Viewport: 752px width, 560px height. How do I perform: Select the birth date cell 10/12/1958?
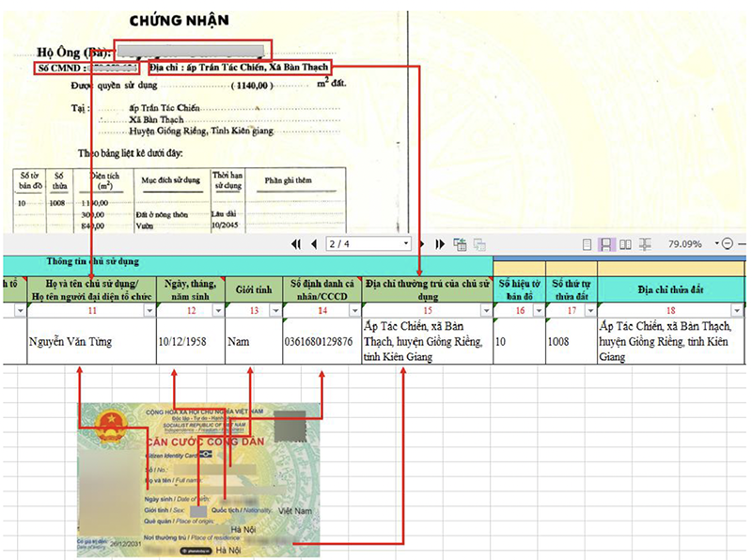tap(190, 341)
